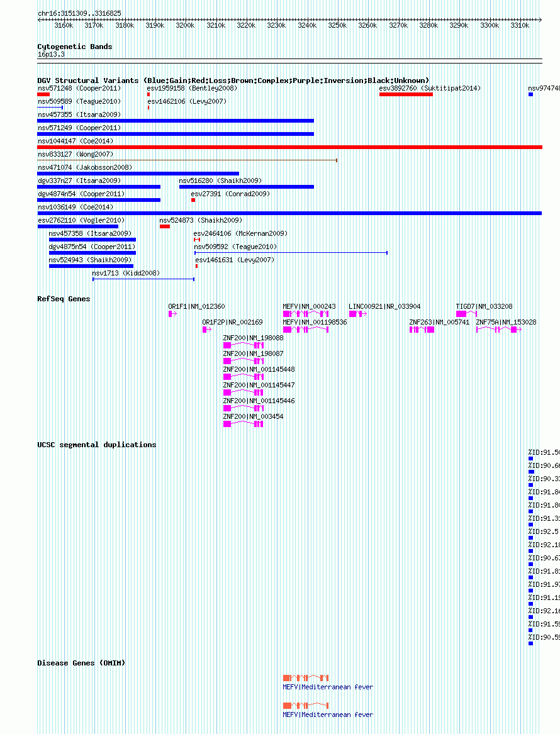Image resolution: width=560 pixels, height=734 pixels.
Task: Open variant nsv571249 (Cooper2011)
Action: (79, 127)
